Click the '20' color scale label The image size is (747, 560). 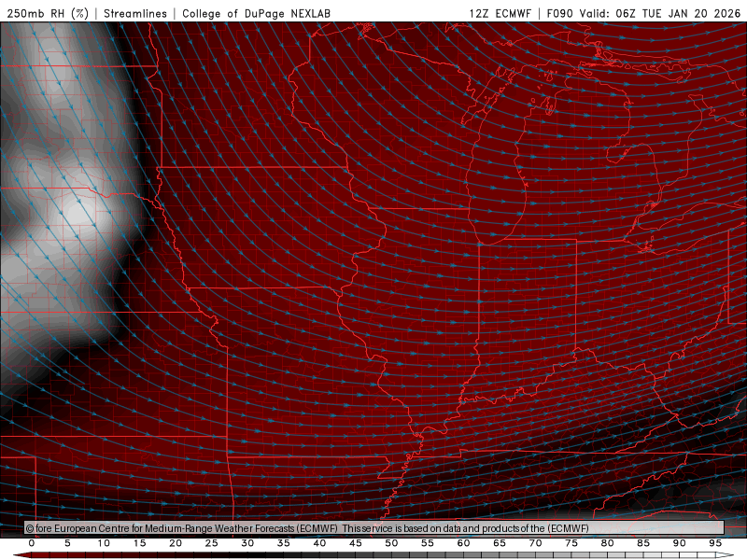(176, 543)
